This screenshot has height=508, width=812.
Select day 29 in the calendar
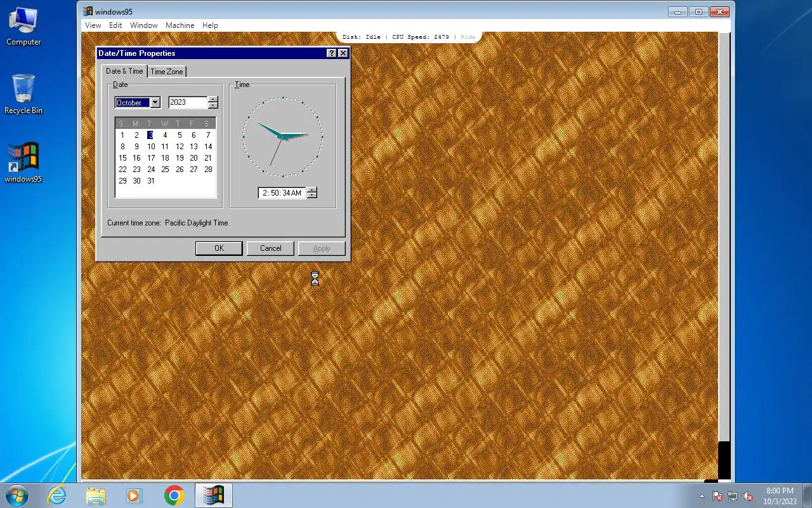(x=122, y=181)
